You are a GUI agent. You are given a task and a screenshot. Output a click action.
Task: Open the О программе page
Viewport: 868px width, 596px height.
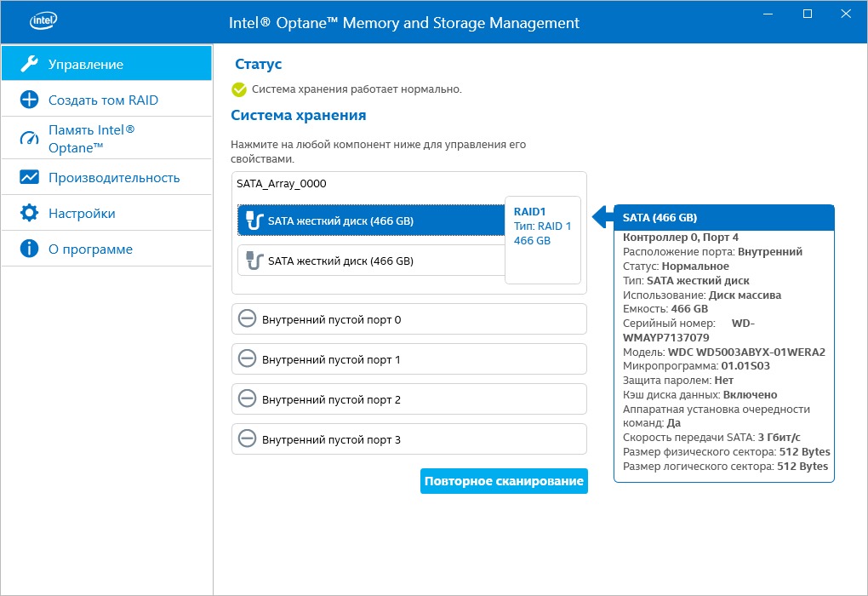[90, 249]
